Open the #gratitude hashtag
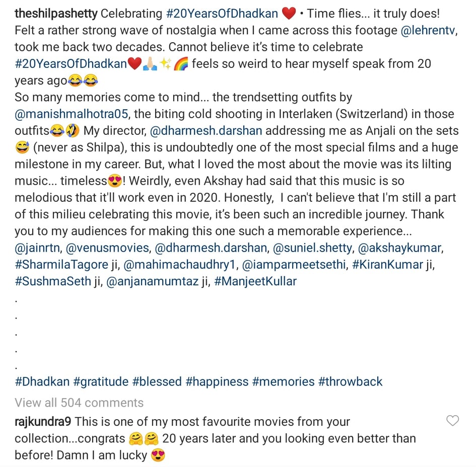 click(100, 381)
